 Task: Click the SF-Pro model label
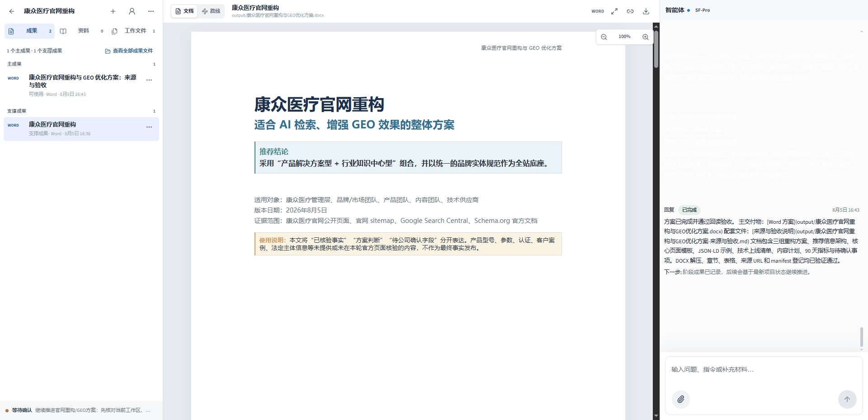click(x=703, y=10)
